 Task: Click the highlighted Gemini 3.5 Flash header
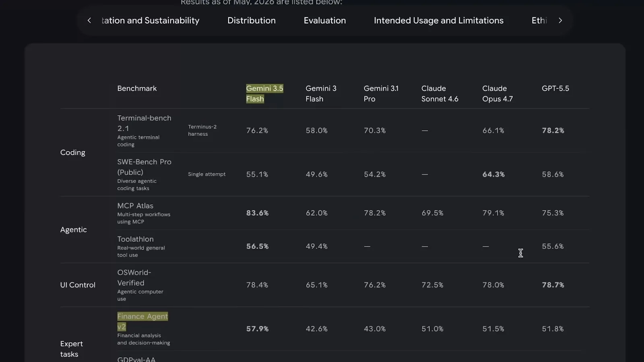tap(264, 93)
